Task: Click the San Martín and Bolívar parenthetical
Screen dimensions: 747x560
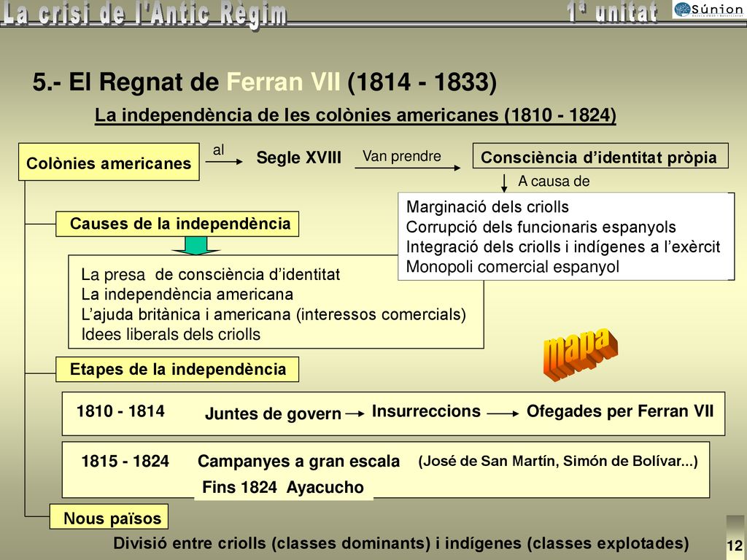Action: point(558,461)
